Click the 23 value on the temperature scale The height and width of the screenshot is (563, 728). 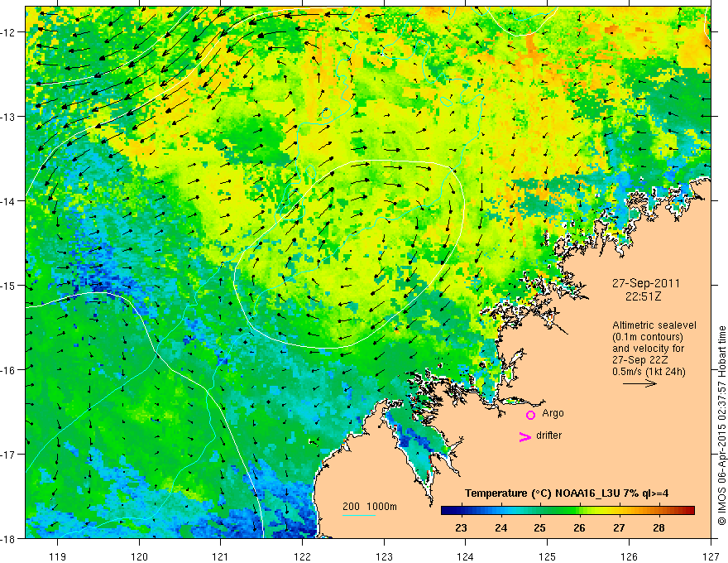461,527
